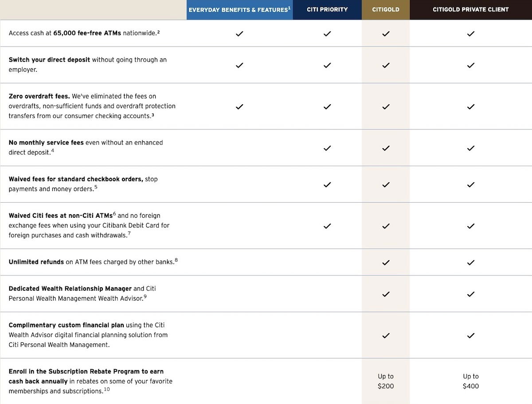Click 'No monthly service fees' text
Viewport: 532px width, 404px height.
(x=46, y=143)
